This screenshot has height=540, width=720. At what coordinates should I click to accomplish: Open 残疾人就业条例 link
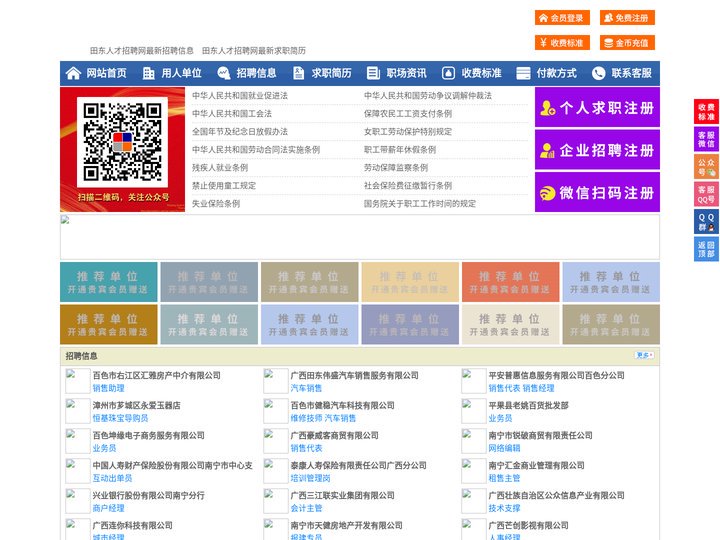point(220,168)
